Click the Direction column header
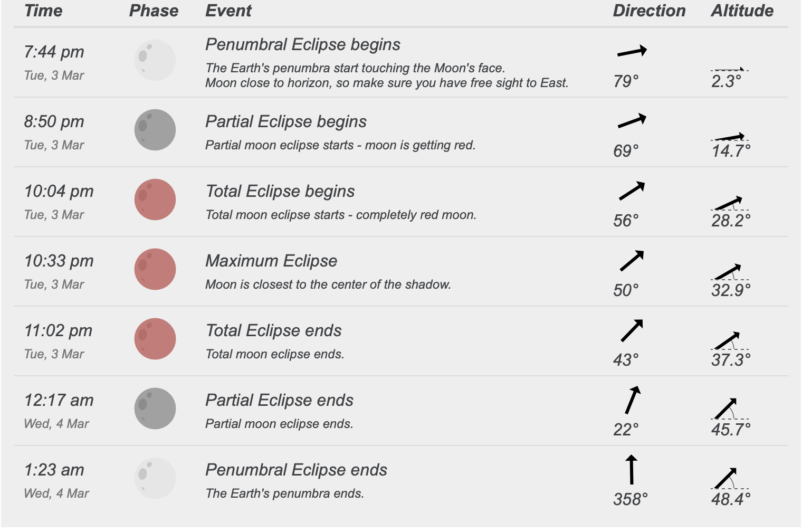Image resolution: width=802 pixels, height=532 pixels. point(649,11)
